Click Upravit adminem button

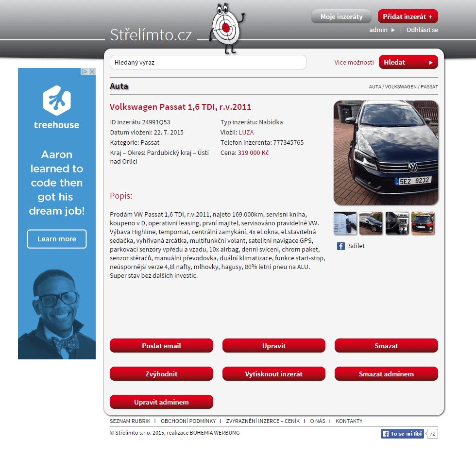click(161, 402)
